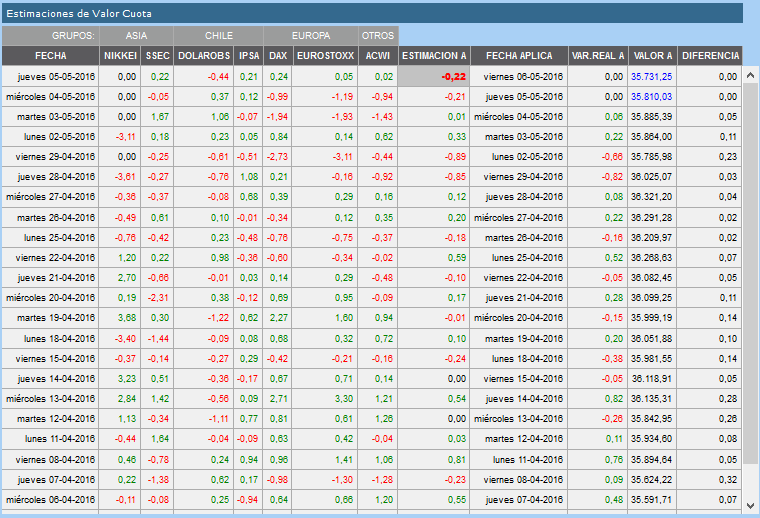Select row viernes 22-04-2016 in FECHA
Viewport: 760px width, 518px height.
coord(50,258)
